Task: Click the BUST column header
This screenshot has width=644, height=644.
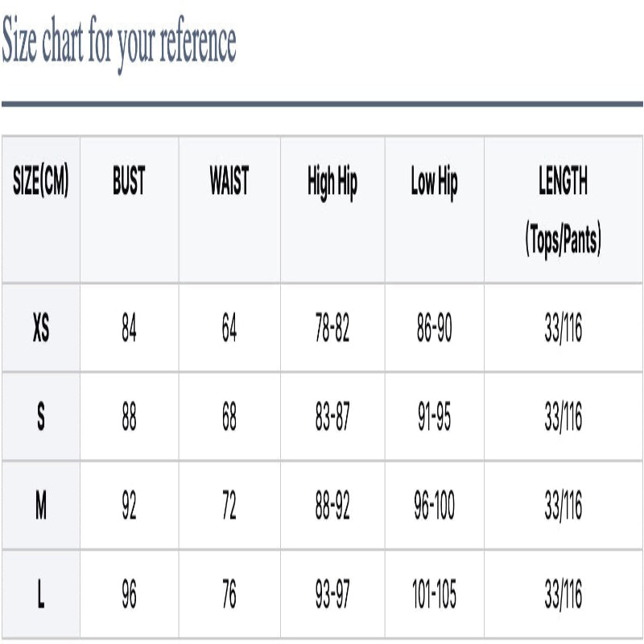Action: [x=129, y=183]
